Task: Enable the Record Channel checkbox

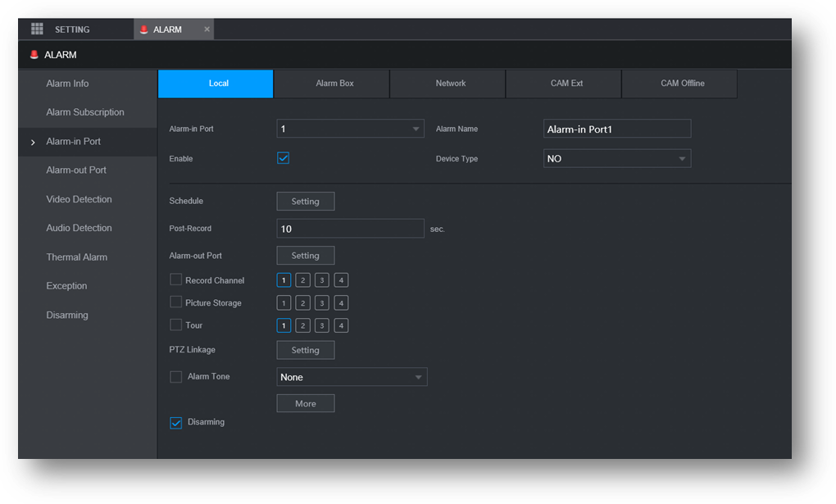Action: 176,280
